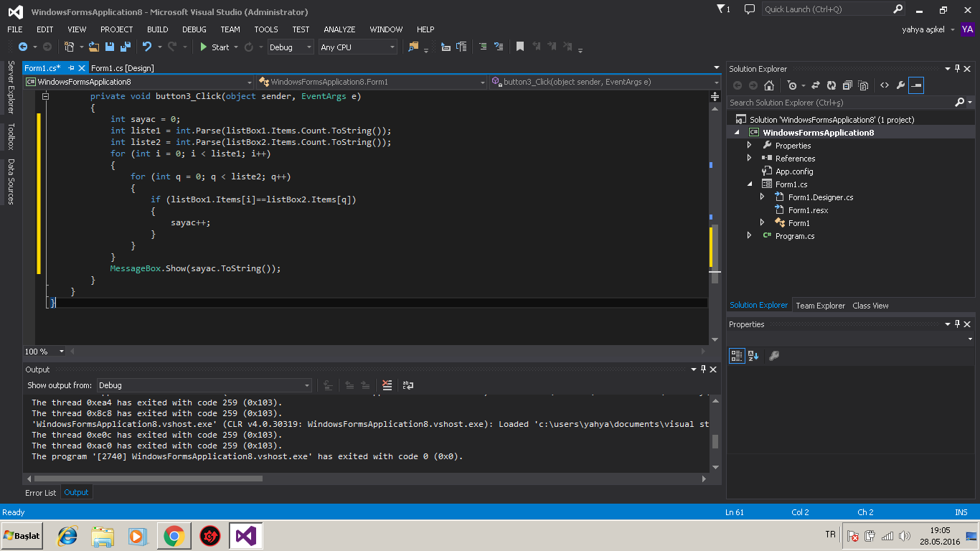
Task: Collapse the Form1.cs node in Solution Explorer
Action: click(x=750, y=184)
